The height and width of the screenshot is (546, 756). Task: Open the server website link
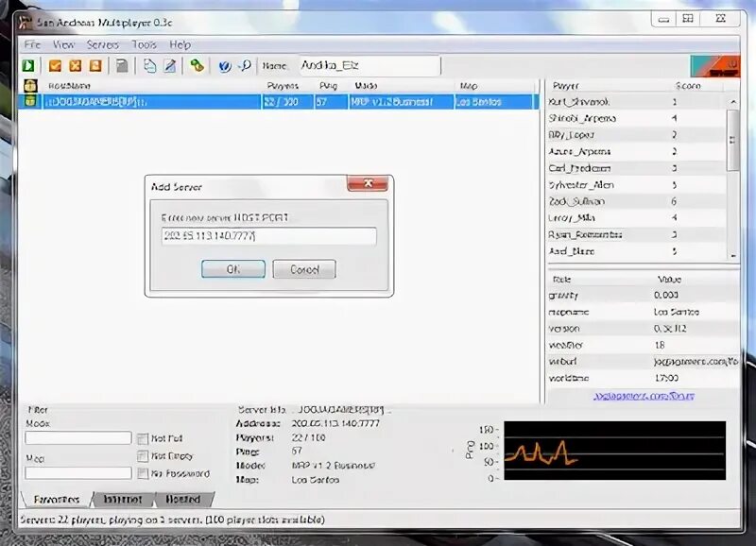[644, 396]
